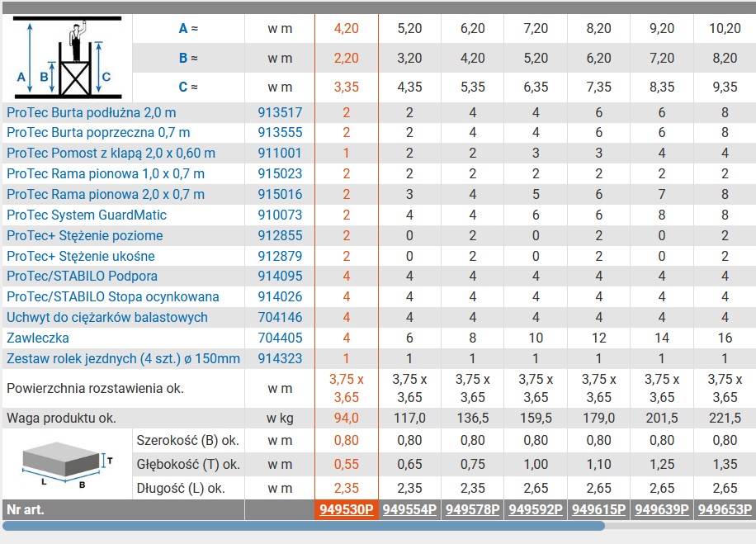Viewport: 756px width, 544px height.
Task: Open ProTec+ Stężenie poziome link
Action: tap(85, 236)
